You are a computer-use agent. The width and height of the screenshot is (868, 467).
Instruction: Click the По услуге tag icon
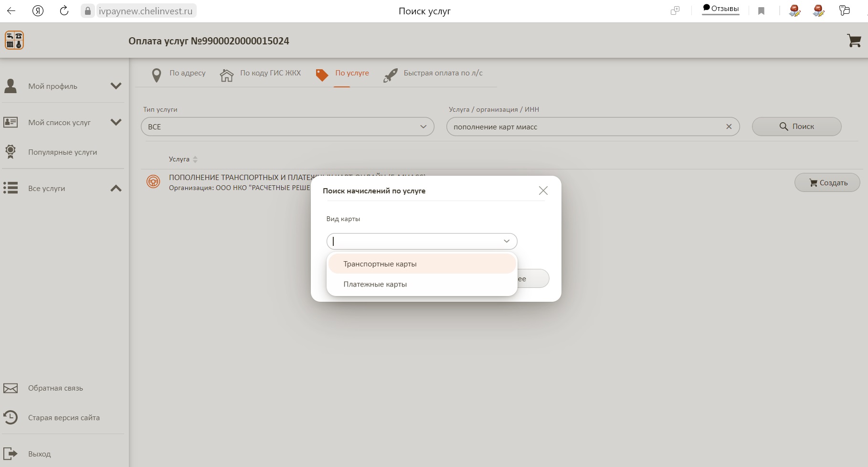[x=322, y=75]
